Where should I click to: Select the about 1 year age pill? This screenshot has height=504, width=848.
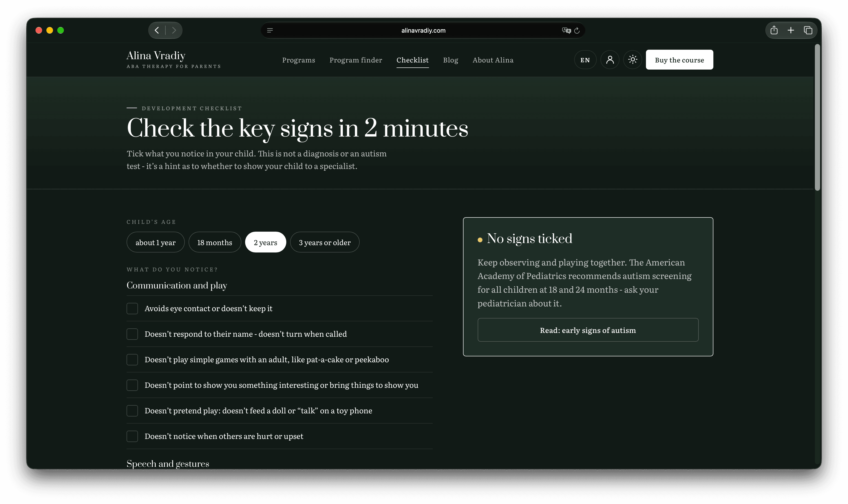155,242
